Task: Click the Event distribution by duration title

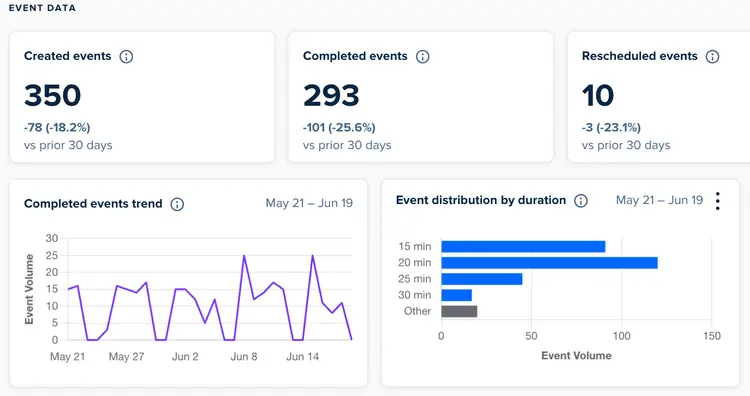Action: [481, 200]
